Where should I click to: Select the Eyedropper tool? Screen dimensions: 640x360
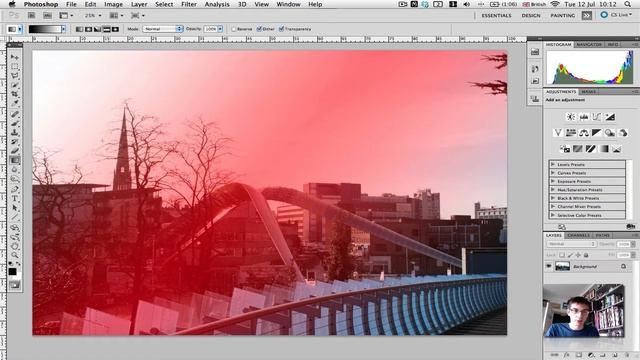15,104
